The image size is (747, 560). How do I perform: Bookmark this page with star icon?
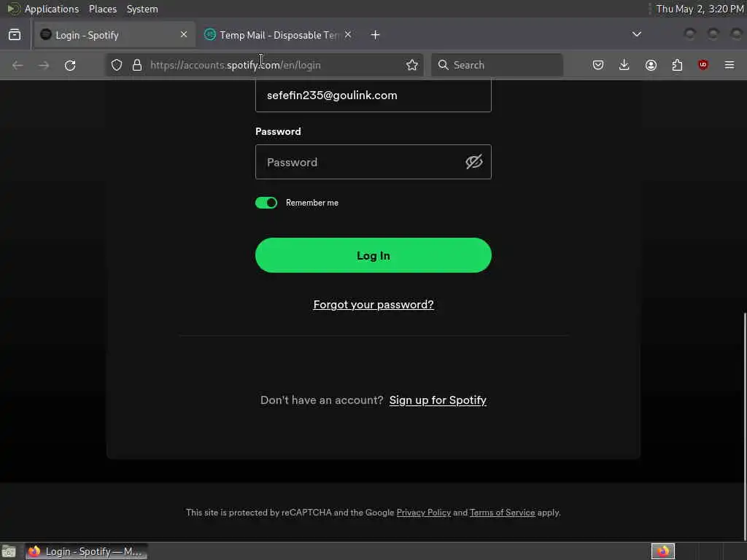coord(412,65)
